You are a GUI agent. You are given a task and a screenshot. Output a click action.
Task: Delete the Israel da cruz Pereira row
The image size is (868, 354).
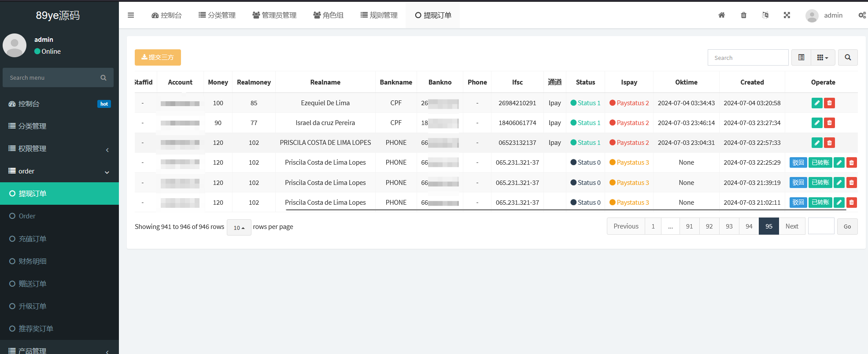829,123
